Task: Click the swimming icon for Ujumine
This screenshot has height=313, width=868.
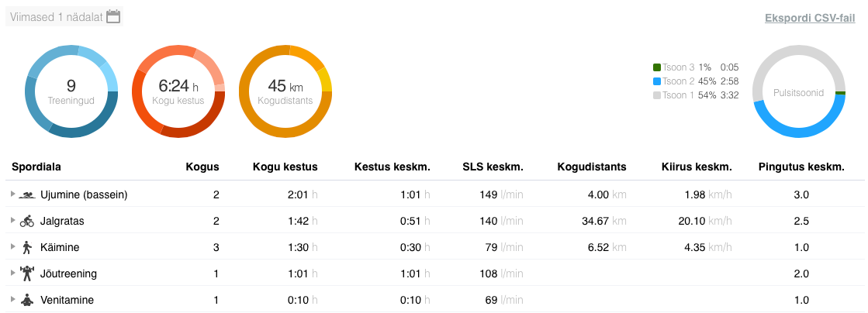Action: click(27, 194)
